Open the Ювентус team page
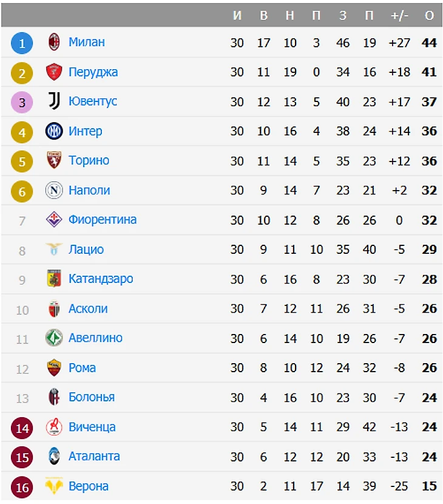This screenshot has height=504, width=443. click(92, 101)
